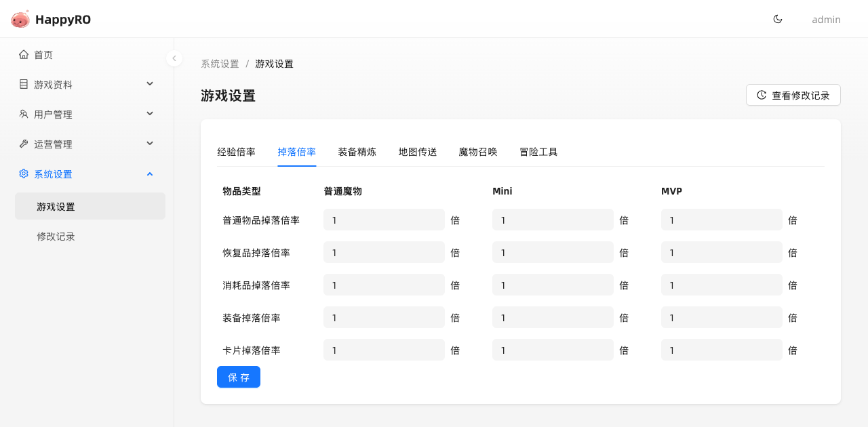Image resolution: width=868 pixels, height=427 pixels.
Task: Open 查看修改记录 button
Action: pyautogui.click(x=793, y=95)
